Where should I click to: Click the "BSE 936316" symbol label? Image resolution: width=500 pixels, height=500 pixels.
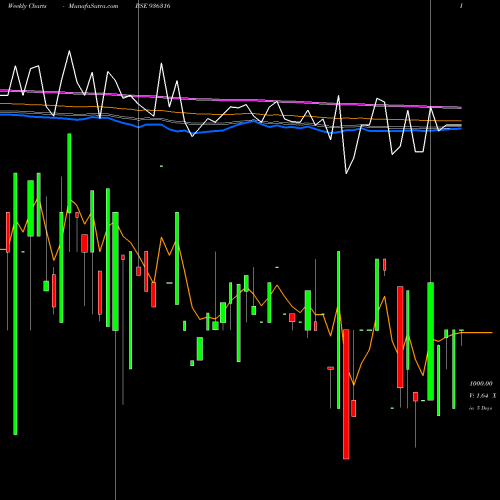pos(153,6)
